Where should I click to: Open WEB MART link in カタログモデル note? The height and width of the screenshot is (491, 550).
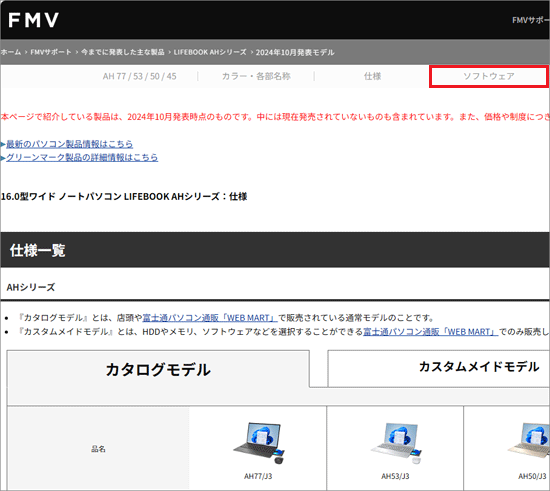coord(210,318)
